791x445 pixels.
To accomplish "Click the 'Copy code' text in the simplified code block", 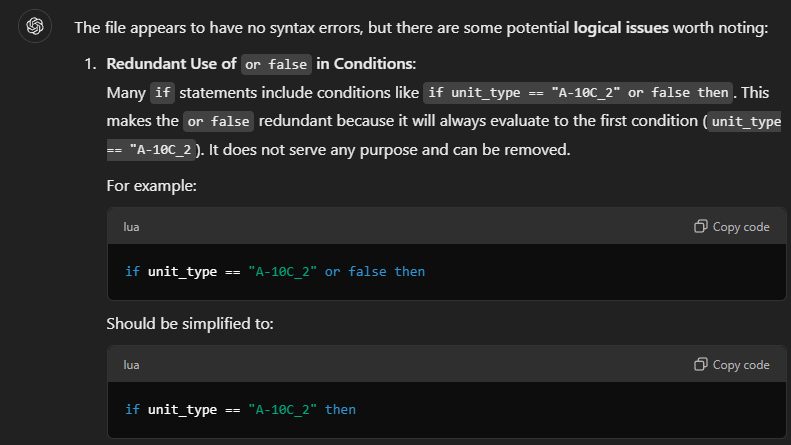I will tap(741, 365).
